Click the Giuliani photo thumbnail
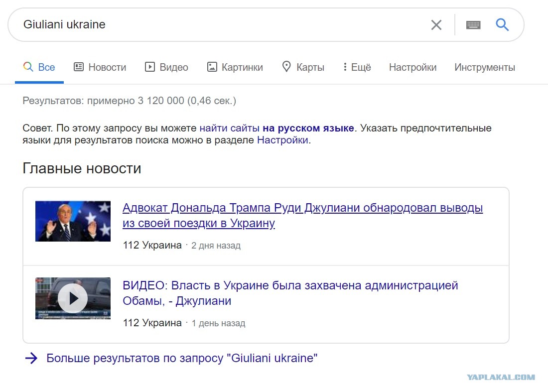 tap(73, 221)
